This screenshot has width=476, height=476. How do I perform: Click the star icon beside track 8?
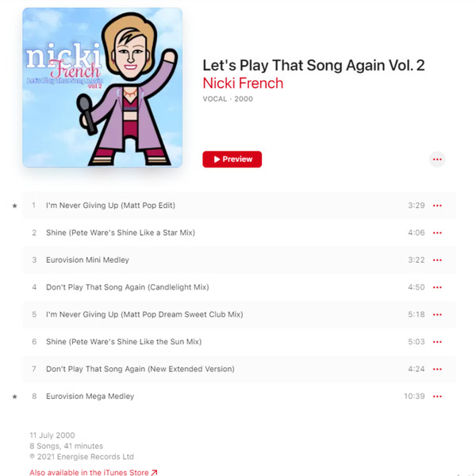(x=14, y=397)
